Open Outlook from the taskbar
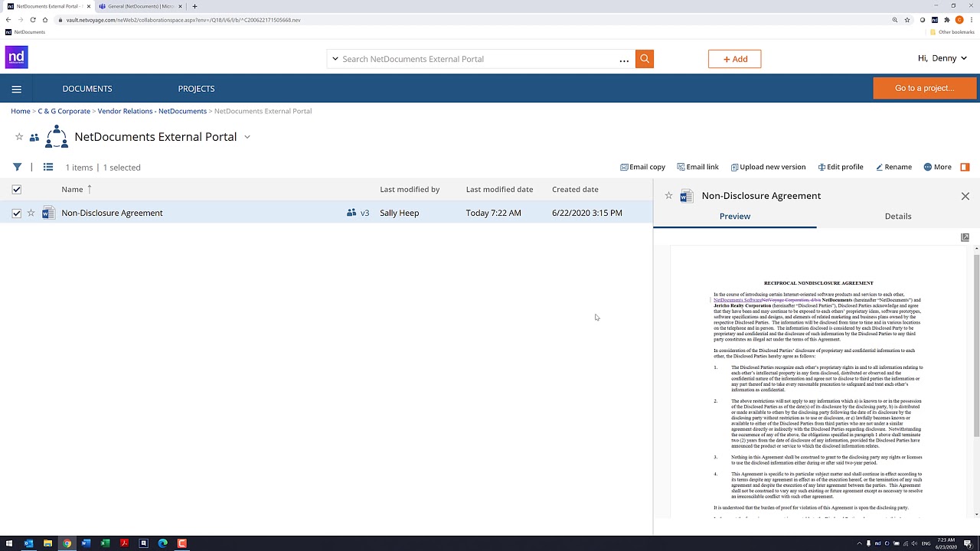 pyautogui.click(x=28, y=543)
